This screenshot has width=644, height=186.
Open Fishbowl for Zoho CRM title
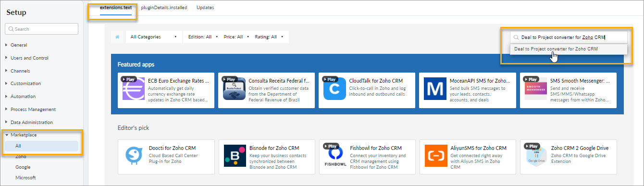click(376, 148)
